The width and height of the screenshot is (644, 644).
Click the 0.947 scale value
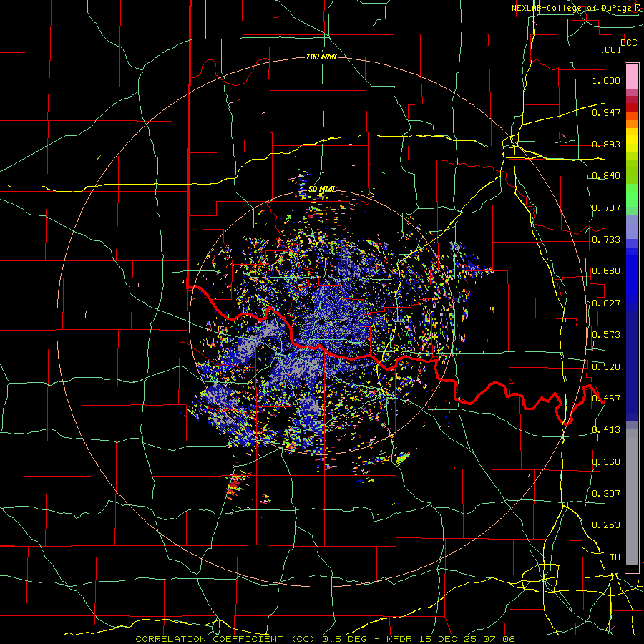(606, 112)
